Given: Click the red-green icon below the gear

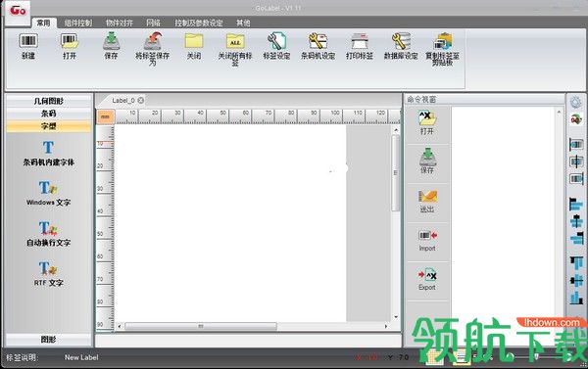Looking at the screenshot, I should pyautogui.click(x=576, y=119).
